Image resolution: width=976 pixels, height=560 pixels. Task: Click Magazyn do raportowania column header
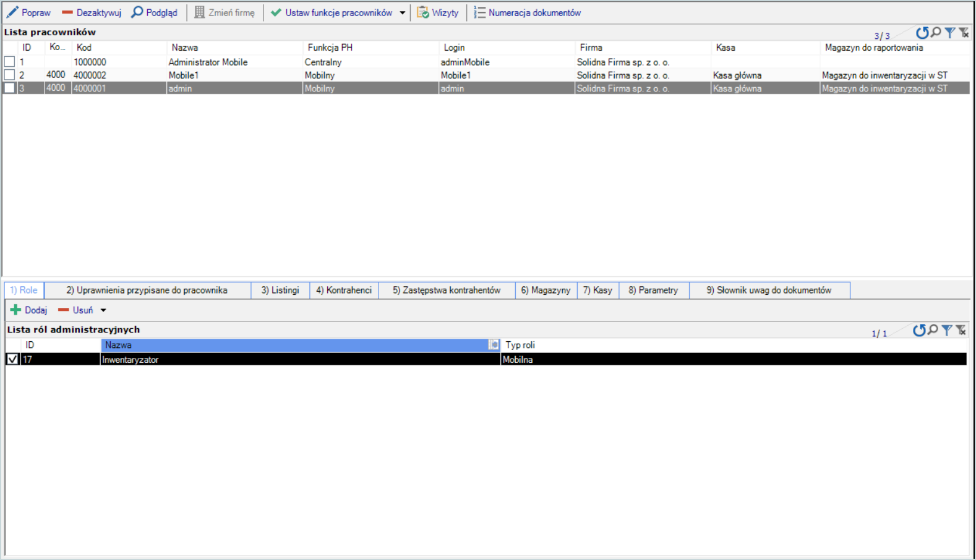pos(895,48)
